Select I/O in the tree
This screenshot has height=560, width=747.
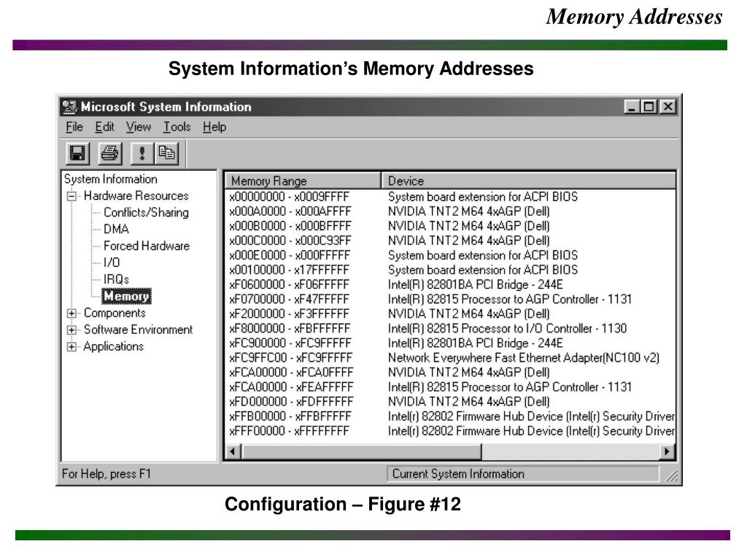[x=112, y=262]
